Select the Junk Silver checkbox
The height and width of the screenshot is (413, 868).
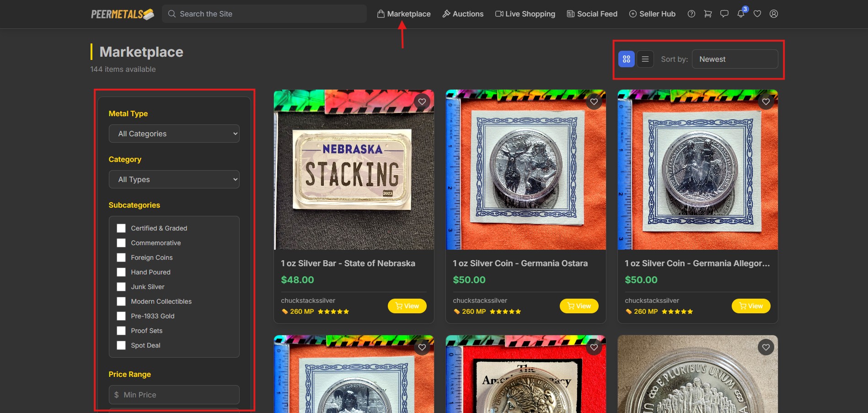point(121,287)
